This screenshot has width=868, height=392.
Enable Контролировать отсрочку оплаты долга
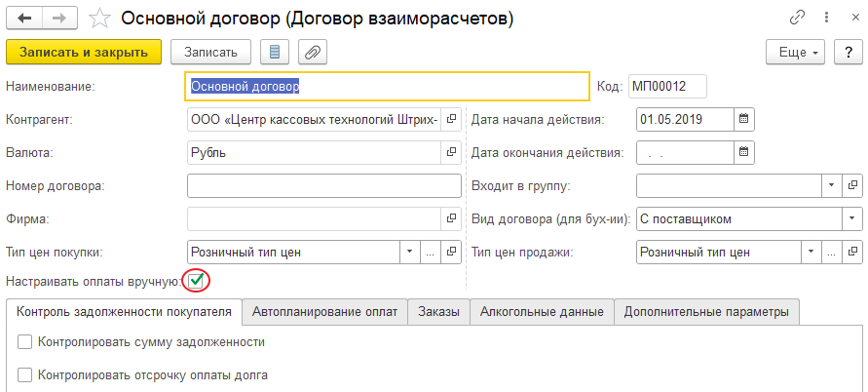click(25, 374)
